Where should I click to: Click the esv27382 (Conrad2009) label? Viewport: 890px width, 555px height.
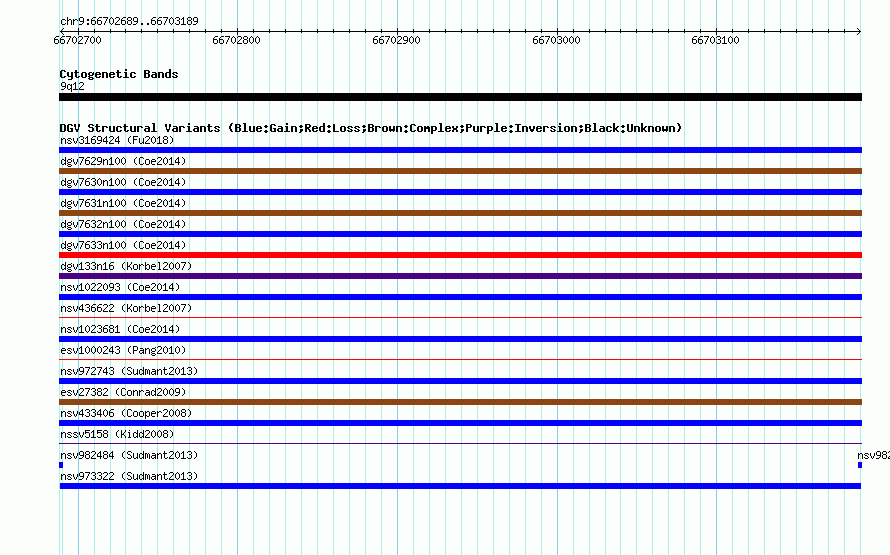[x=123, y=392]
